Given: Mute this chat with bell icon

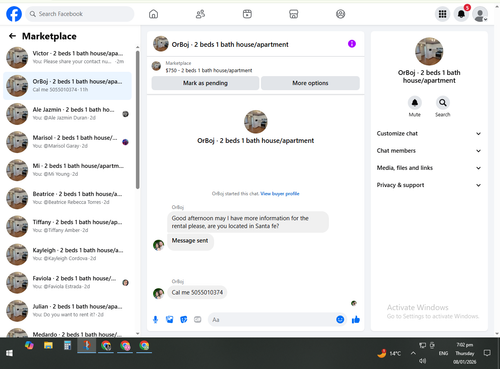Looking at the screenshot, I should click(415, 103).
